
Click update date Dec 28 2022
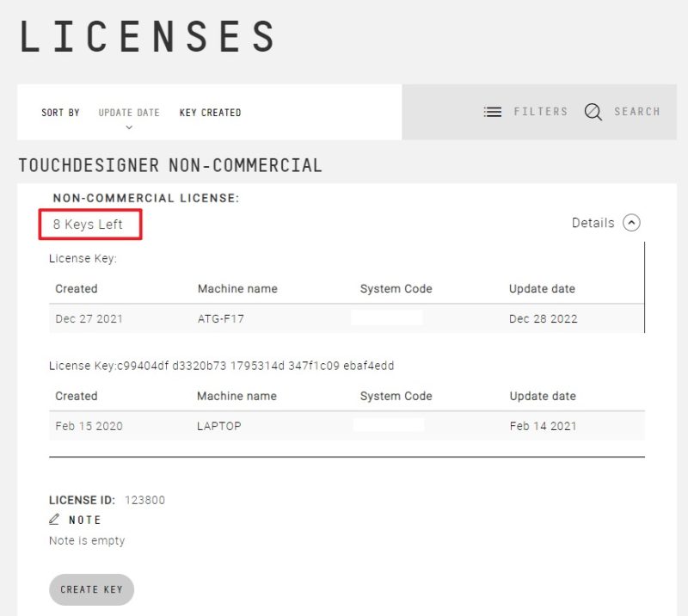pos(544,319)
